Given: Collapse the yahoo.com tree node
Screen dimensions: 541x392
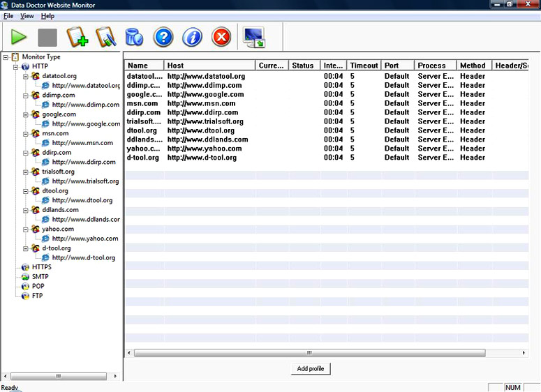Looking at the screenshot, I should click(x=26, y=229).
